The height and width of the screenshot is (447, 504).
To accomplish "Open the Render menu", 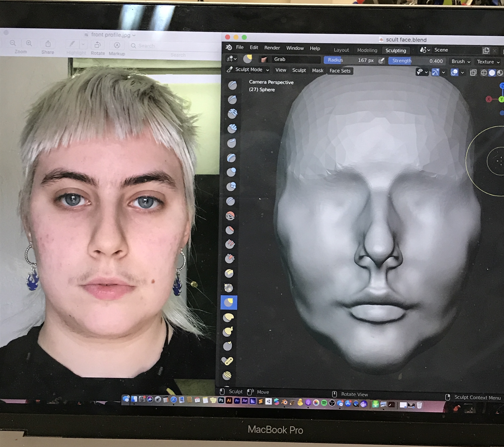I will [272, 48].
